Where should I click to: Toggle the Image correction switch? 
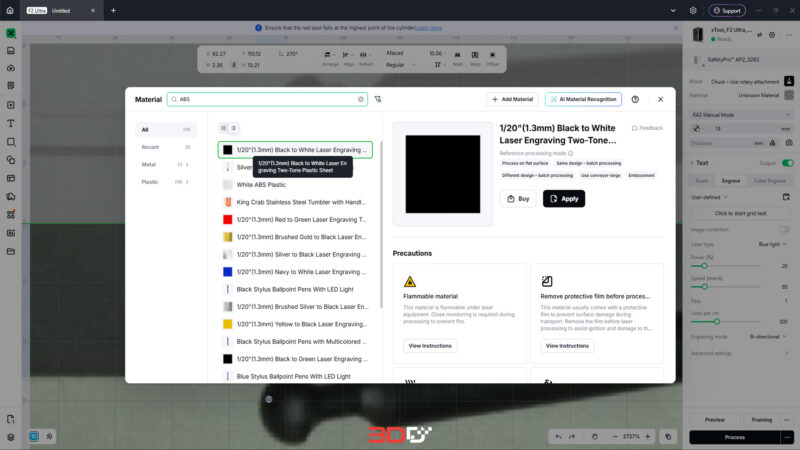coord(784,230)
